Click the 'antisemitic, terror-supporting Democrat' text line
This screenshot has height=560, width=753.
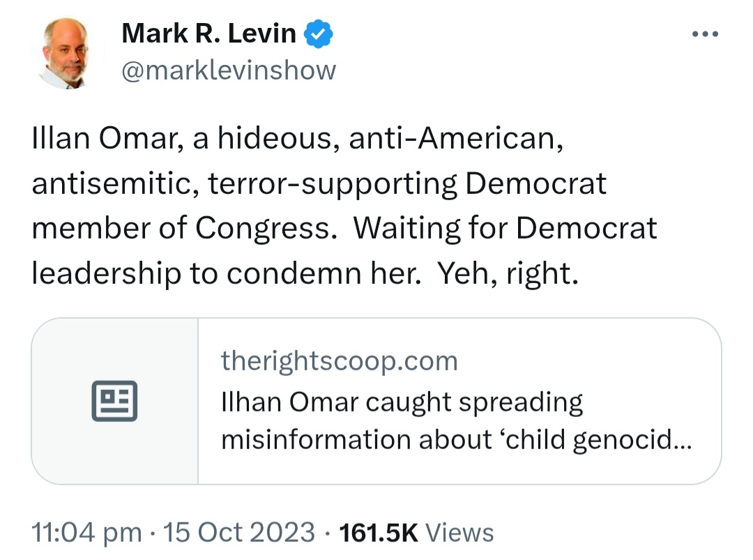coord(319,184)
